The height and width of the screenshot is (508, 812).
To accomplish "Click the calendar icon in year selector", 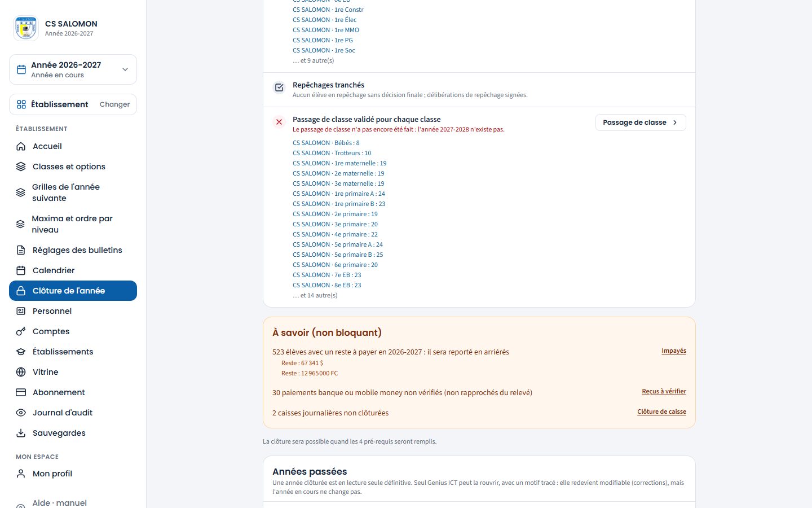I will click(21, 69).
